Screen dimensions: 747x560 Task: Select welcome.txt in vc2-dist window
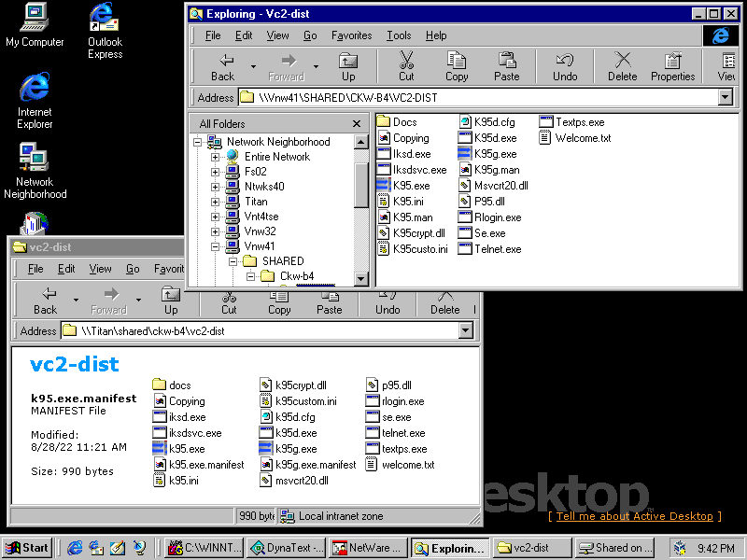pyautogui.click(x=401, y=464)
